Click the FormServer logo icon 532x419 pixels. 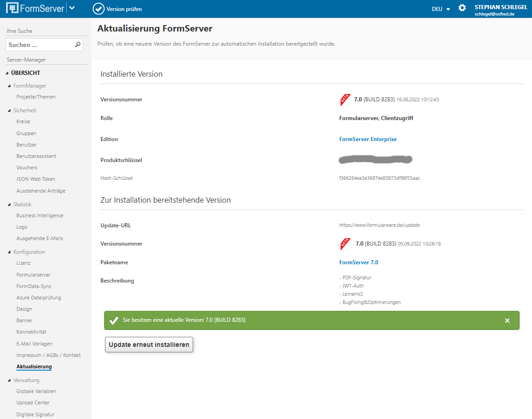pyautogui.click(x=12, y=8)
